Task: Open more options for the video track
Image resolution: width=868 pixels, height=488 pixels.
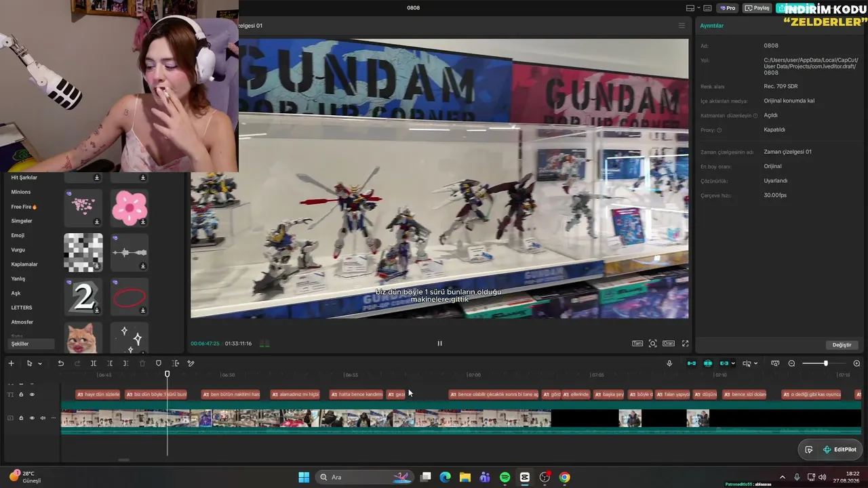Action: point(54,418)
